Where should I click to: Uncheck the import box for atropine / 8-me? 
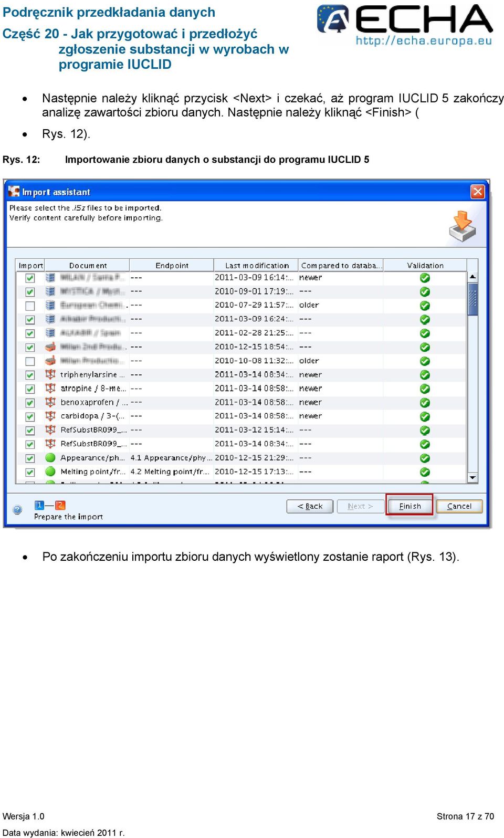[30, 389]
